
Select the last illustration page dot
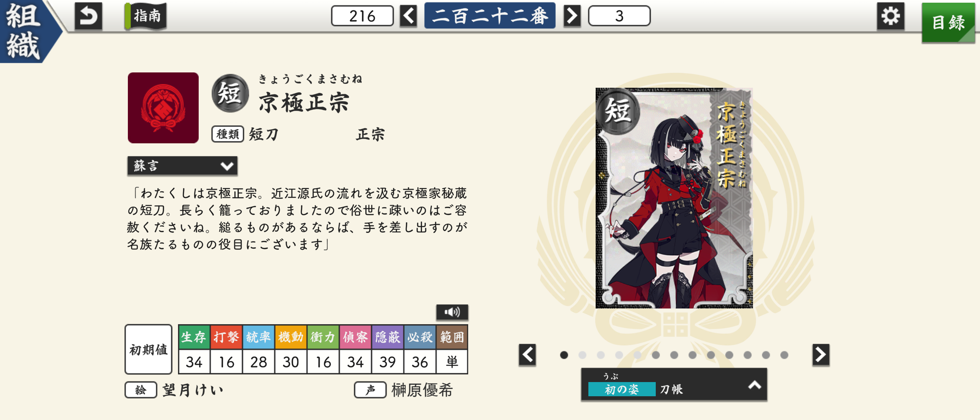pos(784,355)
